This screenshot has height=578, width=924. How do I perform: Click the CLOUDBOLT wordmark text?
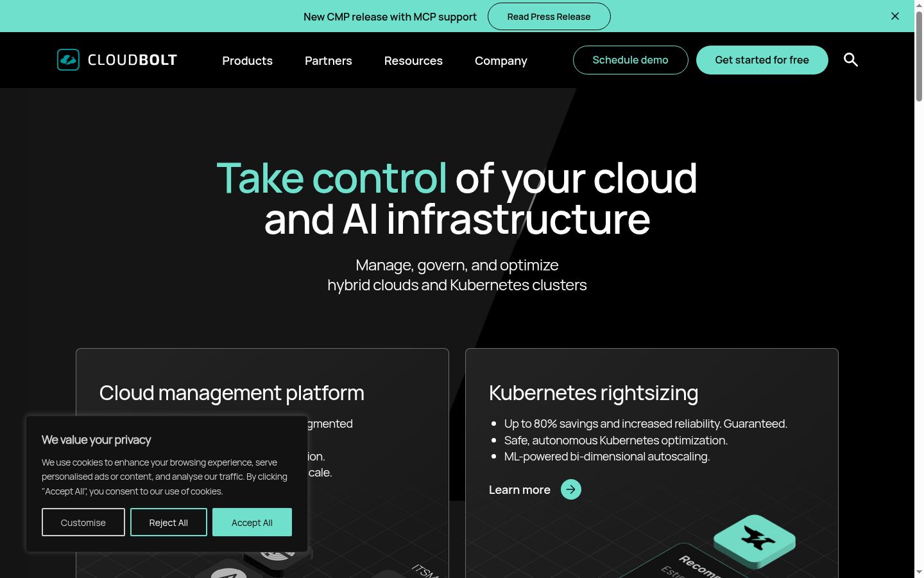(x=132, y=60)
